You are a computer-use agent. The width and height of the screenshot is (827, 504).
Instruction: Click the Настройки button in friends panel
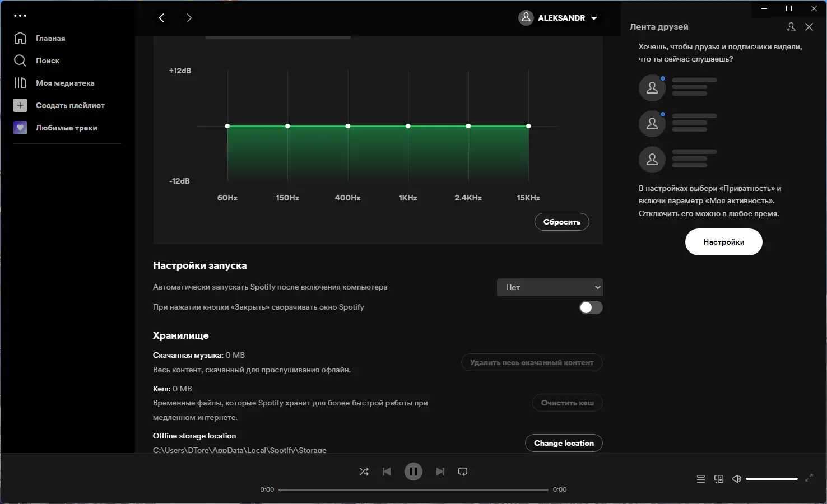[x=724, y=242]
